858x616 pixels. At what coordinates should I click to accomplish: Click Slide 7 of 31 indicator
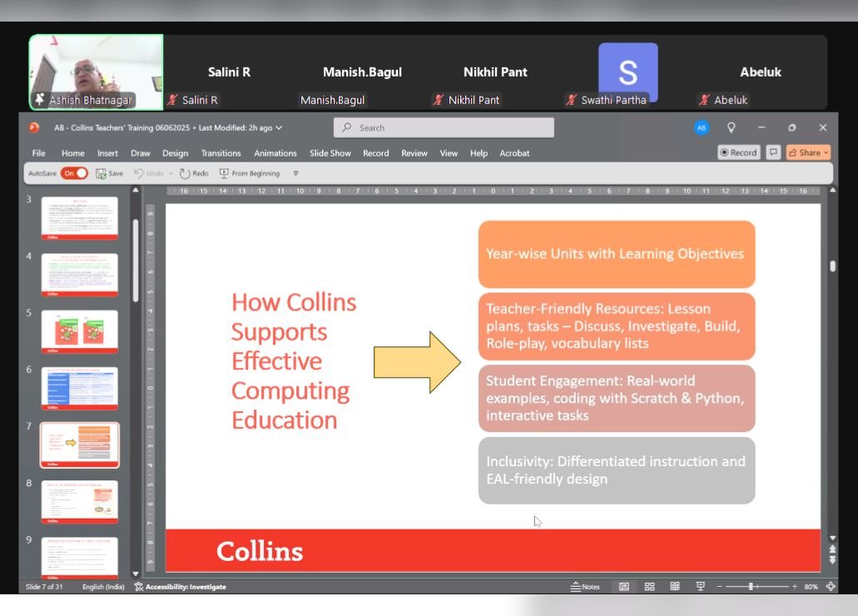[x=44, y=586]
